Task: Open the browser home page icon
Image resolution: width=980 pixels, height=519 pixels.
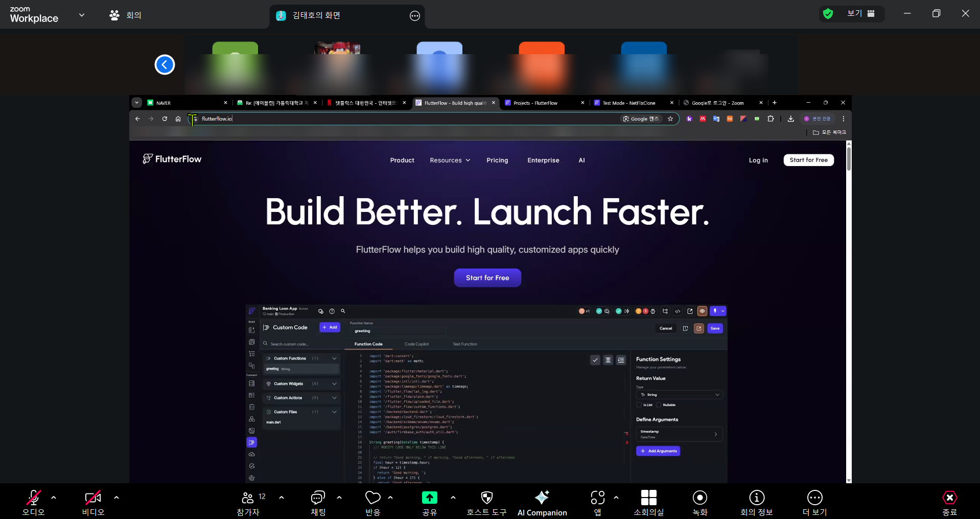Action: [x=178, y=119]
